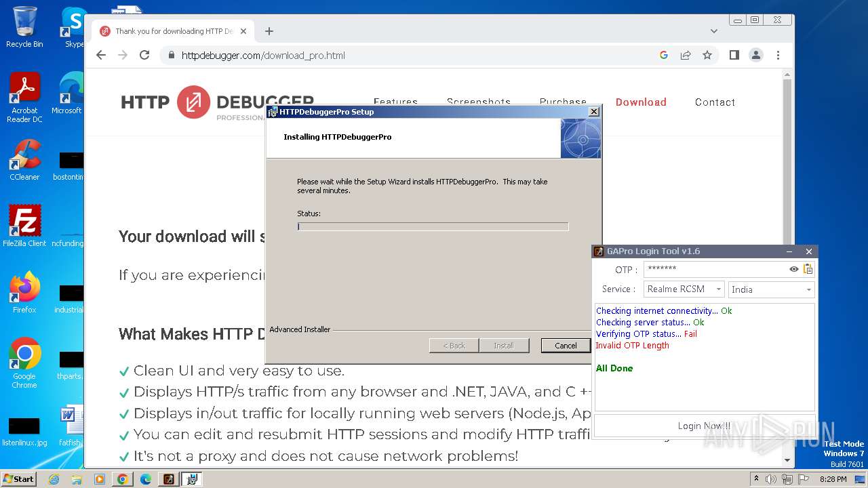Screen dimensions: 868x488
Task: Open Windows Explorer from taskbar
Action: (77, 479)
